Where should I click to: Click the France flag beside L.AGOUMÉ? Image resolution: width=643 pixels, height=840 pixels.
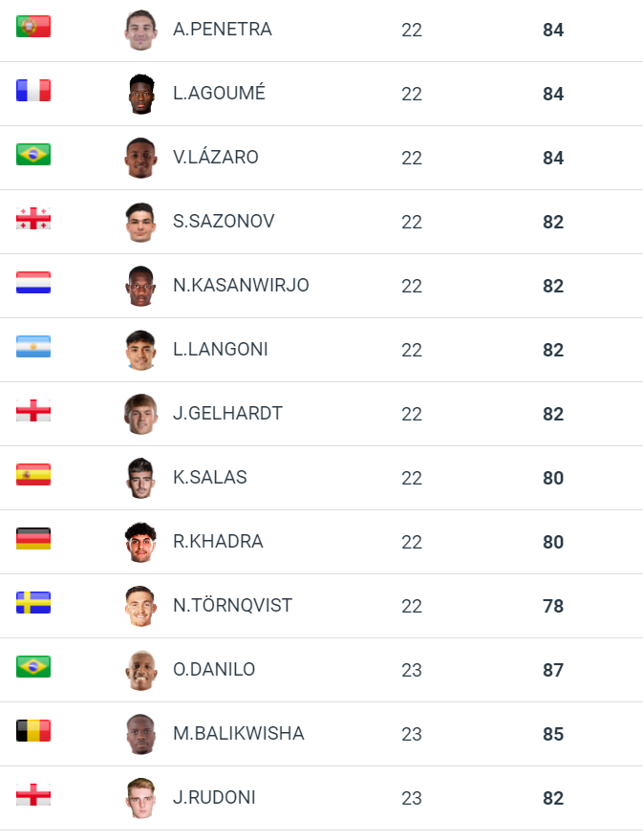(33, 91)
